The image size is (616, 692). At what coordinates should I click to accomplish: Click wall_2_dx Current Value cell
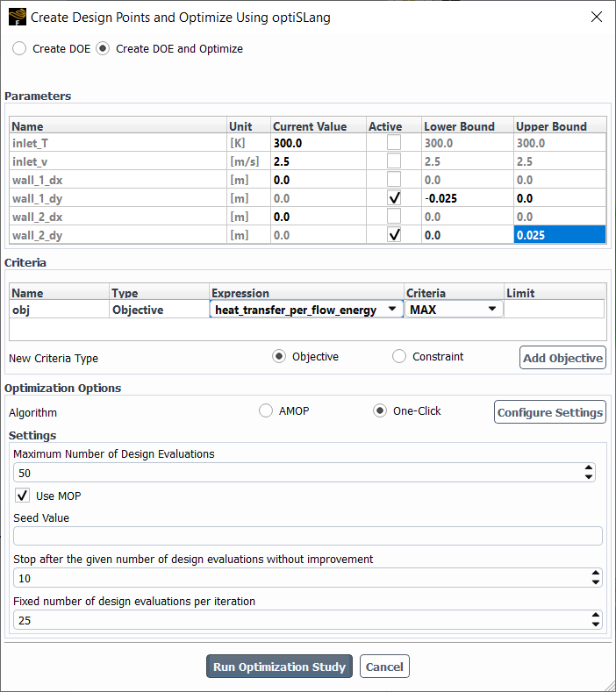click(319, 217)
